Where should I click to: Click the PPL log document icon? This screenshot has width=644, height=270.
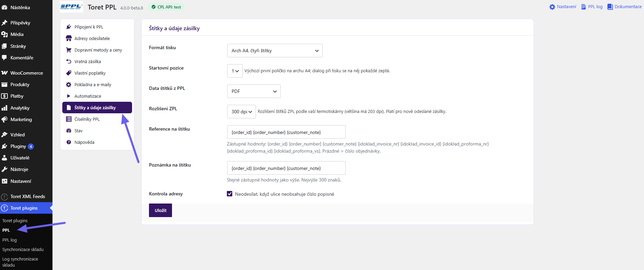pyautogui.click(x=583, y=7)
